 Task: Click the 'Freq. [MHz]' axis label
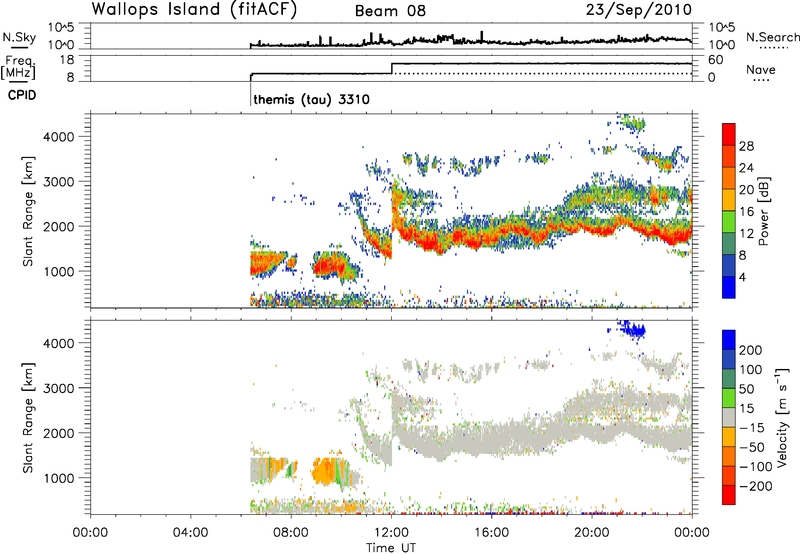coord(19,68)
